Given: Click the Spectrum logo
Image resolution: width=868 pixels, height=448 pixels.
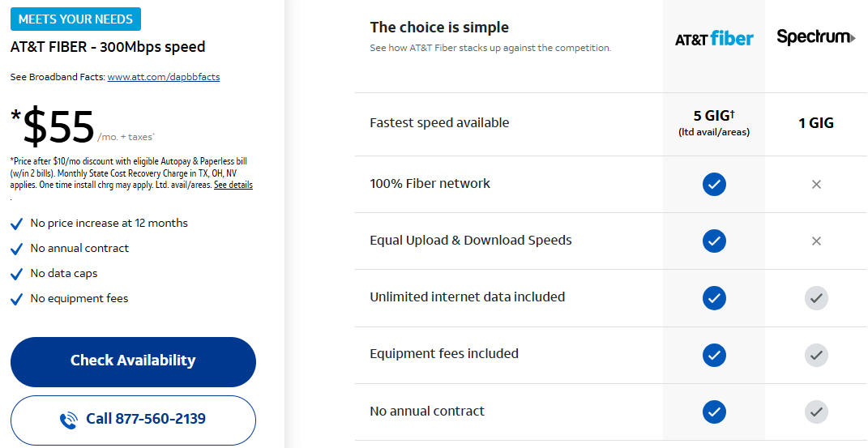Looking at the screenshot, I should click(x=816, y=37).
